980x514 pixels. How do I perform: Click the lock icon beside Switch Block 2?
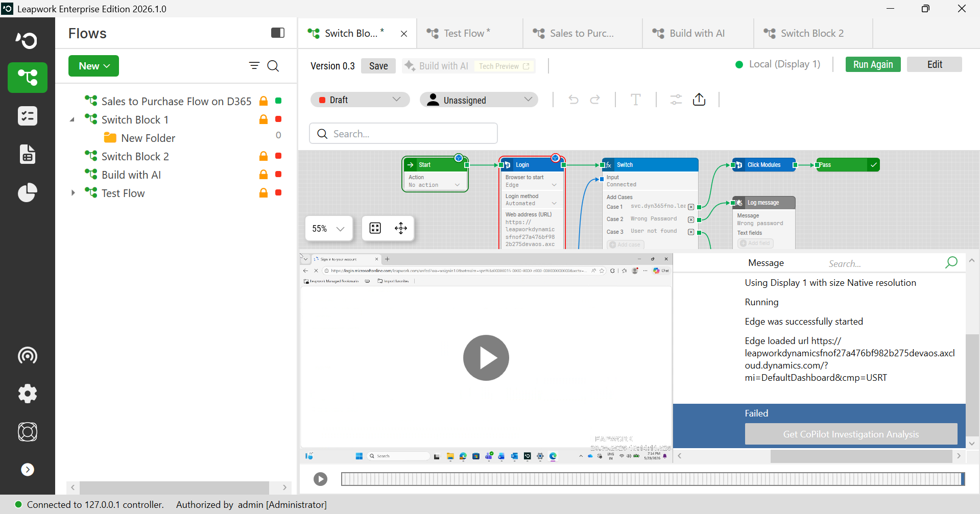point(264,156)
